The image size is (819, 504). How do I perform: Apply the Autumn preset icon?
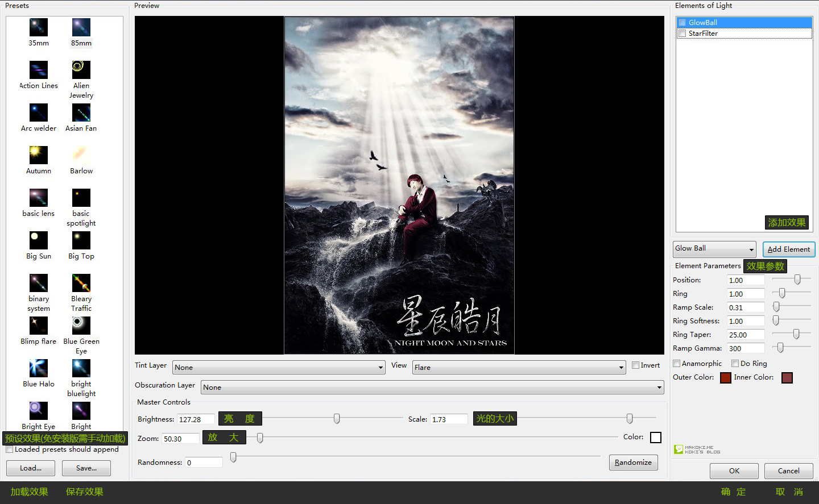39,155
